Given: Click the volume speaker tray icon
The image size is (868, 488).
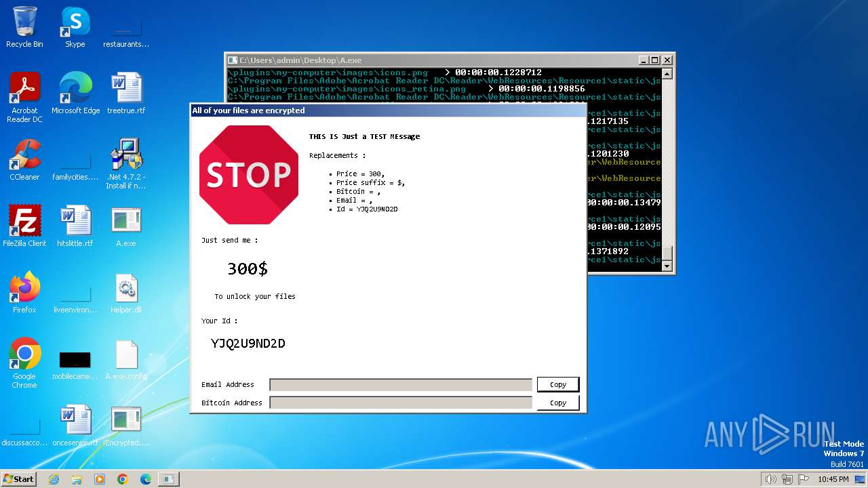Looking at the screenshot, I should click(770, 479).
